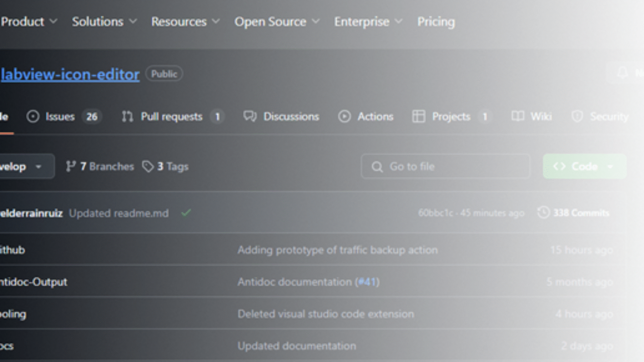Open the Antidoc-Output folder
Viewport: 644px width, 362px height.
[x=33, y=282]
